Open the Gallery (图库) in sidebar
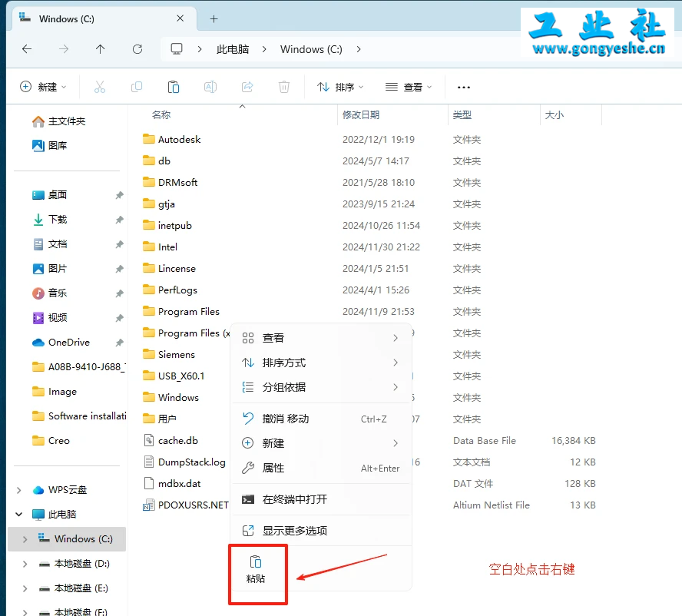Image resolution: width=682 pixels, height=616 pixels. point(49,145)
